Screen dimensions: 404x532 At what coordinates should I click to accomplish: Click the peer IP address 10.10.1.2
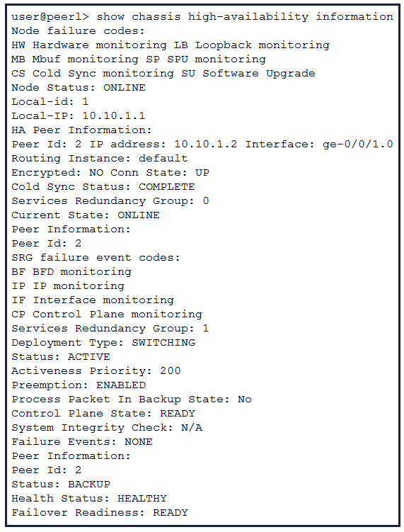[x=206, y=145]
